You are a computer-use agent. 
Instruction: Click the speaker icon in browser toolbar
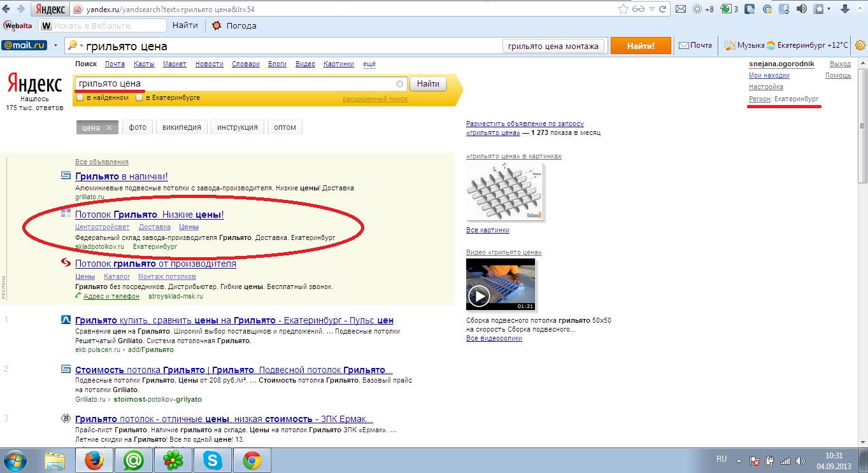click(802, 10)
